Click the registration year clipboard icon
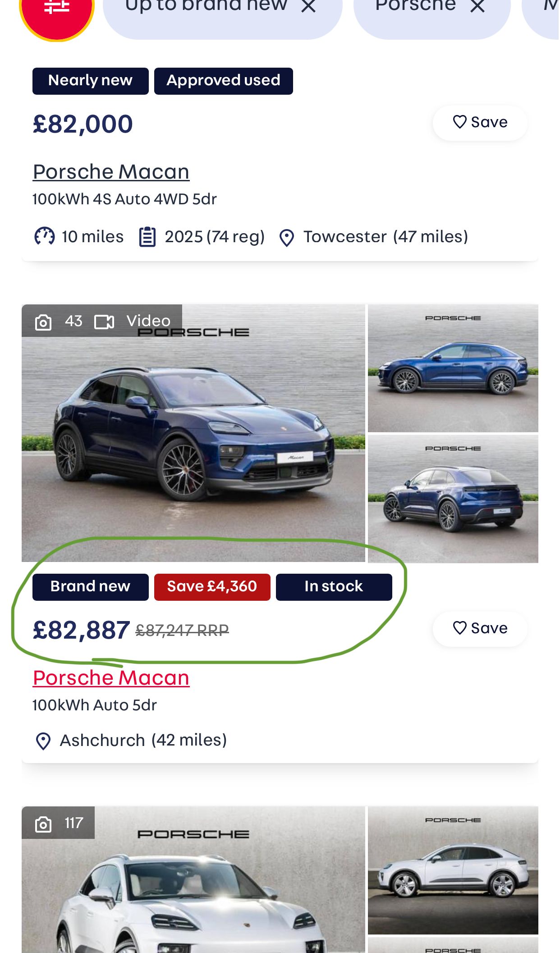 tap(147, 237)
